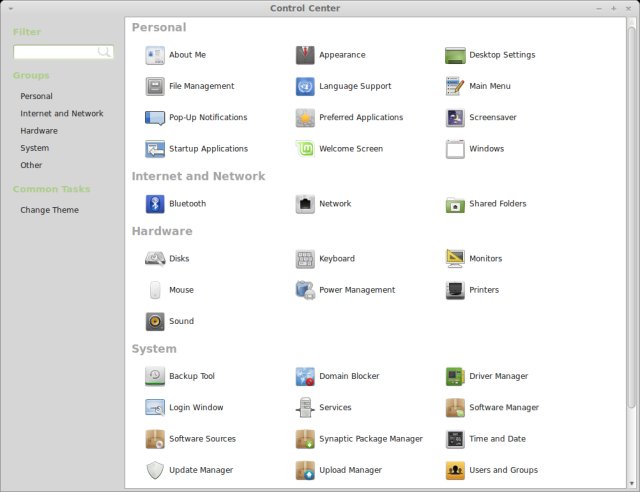Viewport: 640px width, 492px height.
Task: Click the "Startup Applications" label text
Action: 209,149
